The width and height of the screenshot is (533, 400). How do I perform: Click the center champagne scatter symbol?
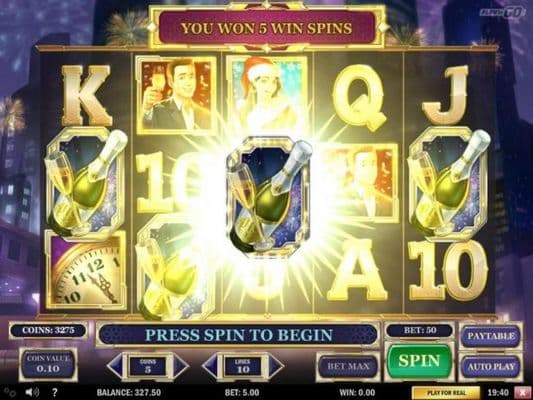pos(268,194)
